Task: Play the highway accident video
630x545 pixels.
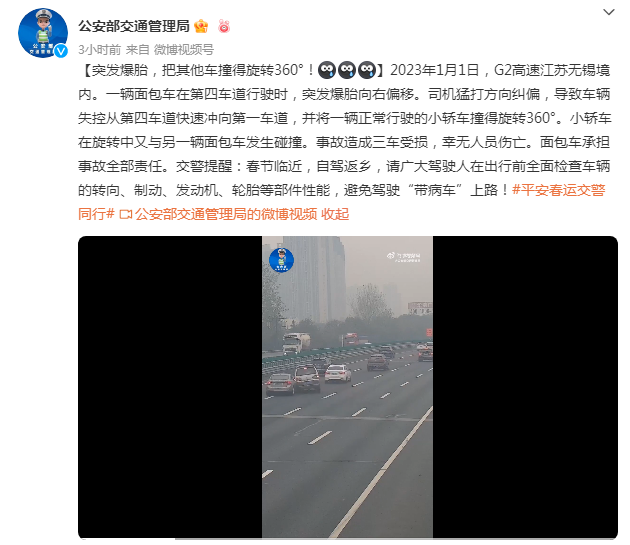Action: 348,387
